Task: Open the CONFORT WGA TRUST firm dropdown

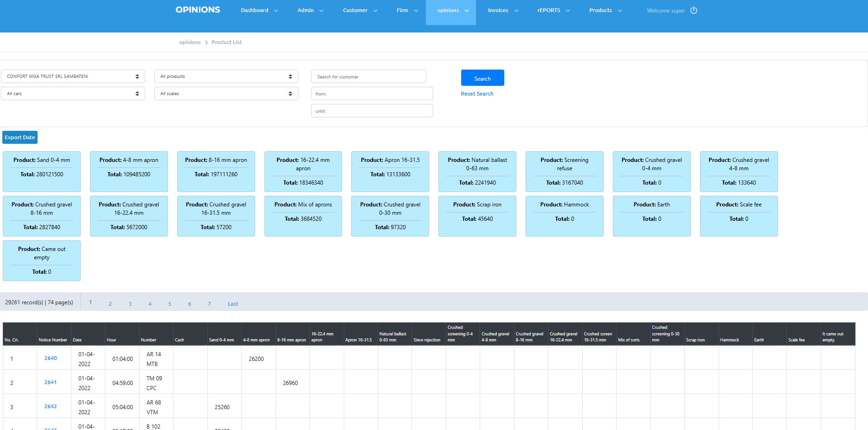Action: [x=73, y=77]
